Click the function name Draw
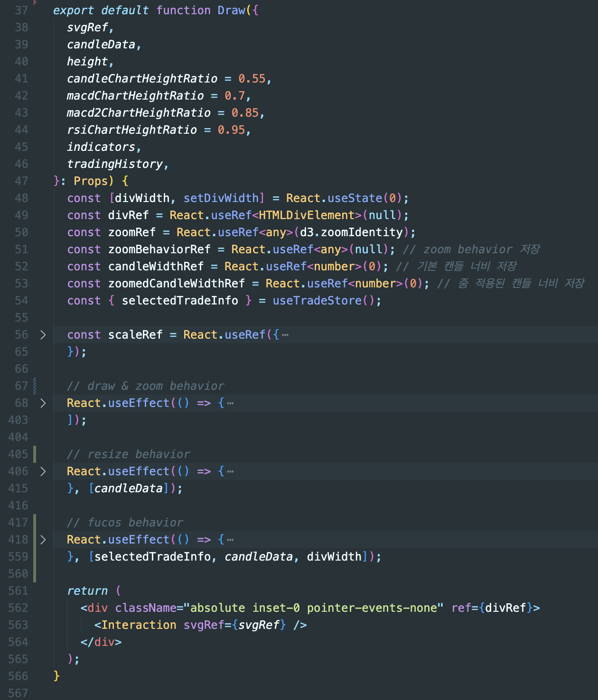The width and height of the screenshot is (598, 700). [x=231, y=10]
